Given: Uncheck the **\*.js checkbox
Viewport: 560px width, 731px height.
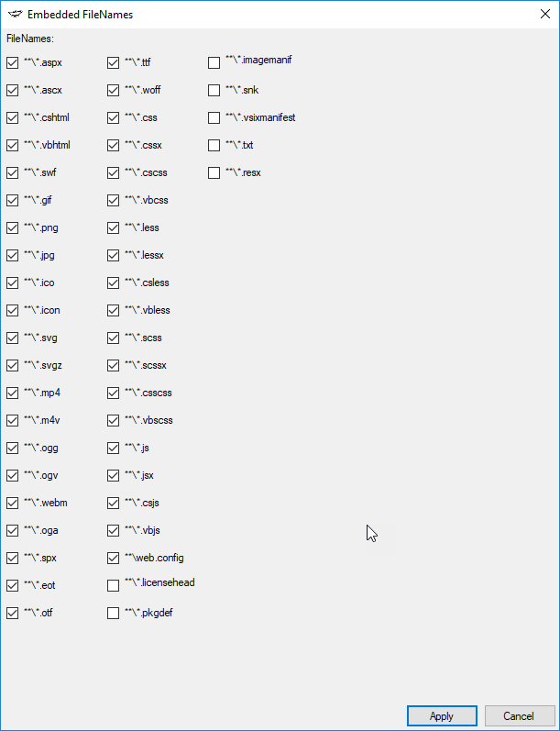Looking at the screenshot, I should click(114, 449).
